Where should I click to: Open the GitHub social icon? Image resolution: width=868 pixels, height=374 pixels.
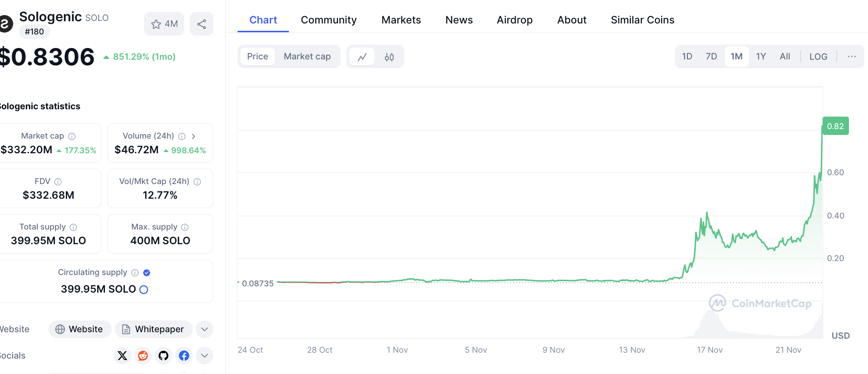point(163,356)
